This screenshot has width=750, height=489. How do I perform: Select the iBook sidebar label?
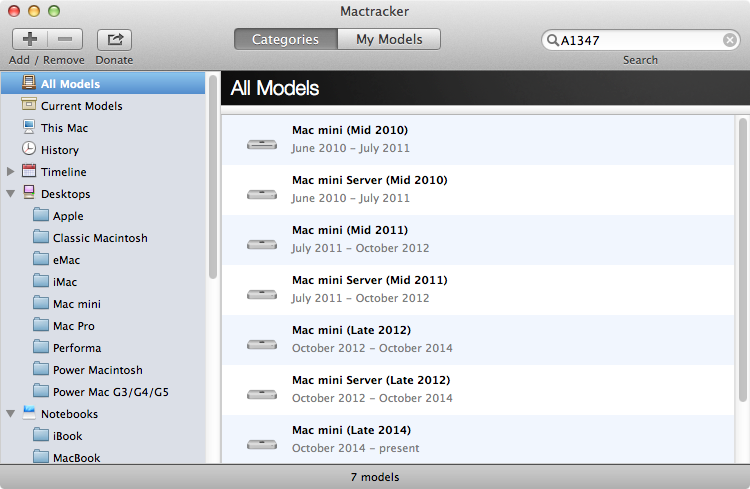[67, 436]
